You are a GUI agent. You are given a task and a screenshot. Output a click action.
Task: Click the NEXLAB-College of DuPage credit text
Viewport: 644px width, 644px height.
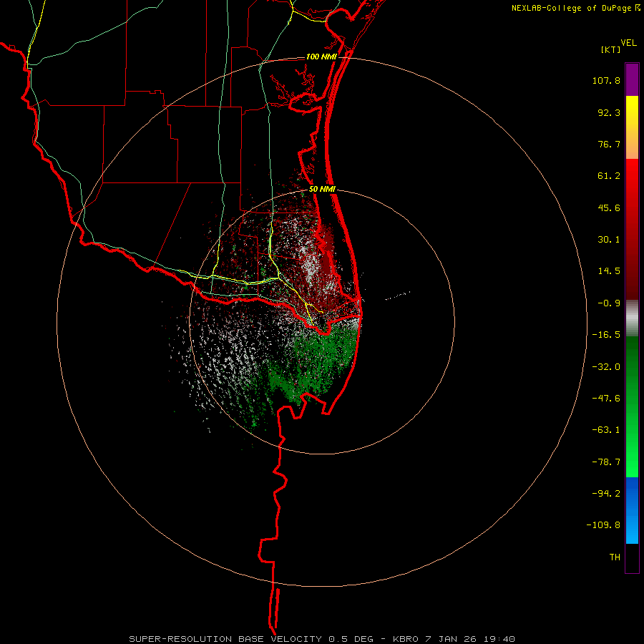click(x=571, y=8)
